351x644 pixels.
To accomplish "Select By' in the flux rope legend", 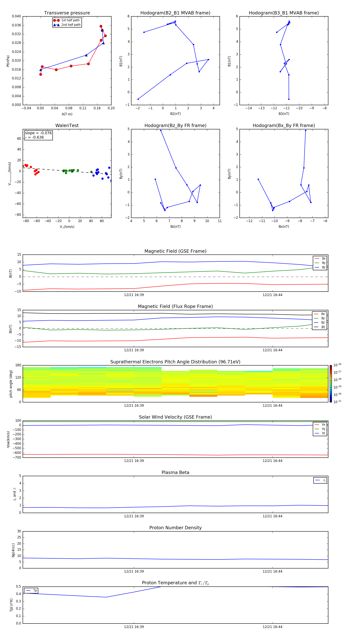I will (320, 318).
